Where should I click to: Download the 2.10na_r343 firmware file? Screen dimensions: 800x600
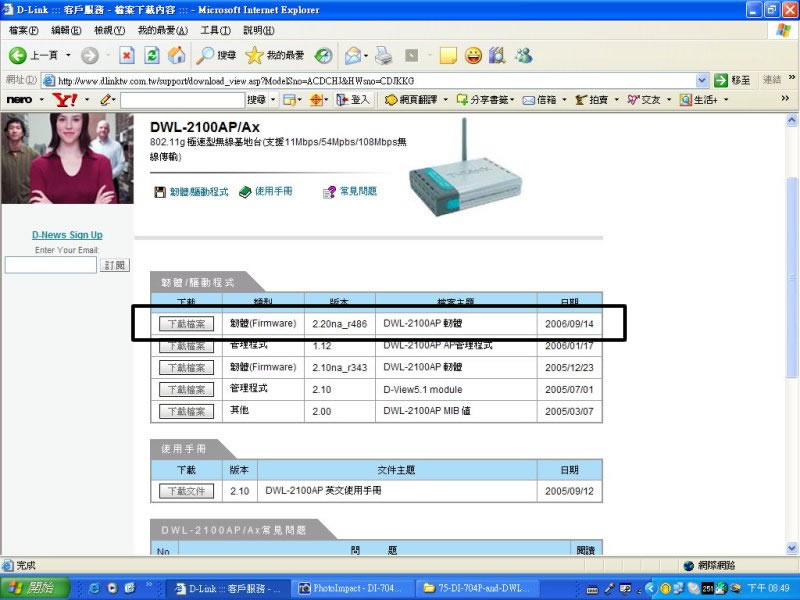point(186,367)
